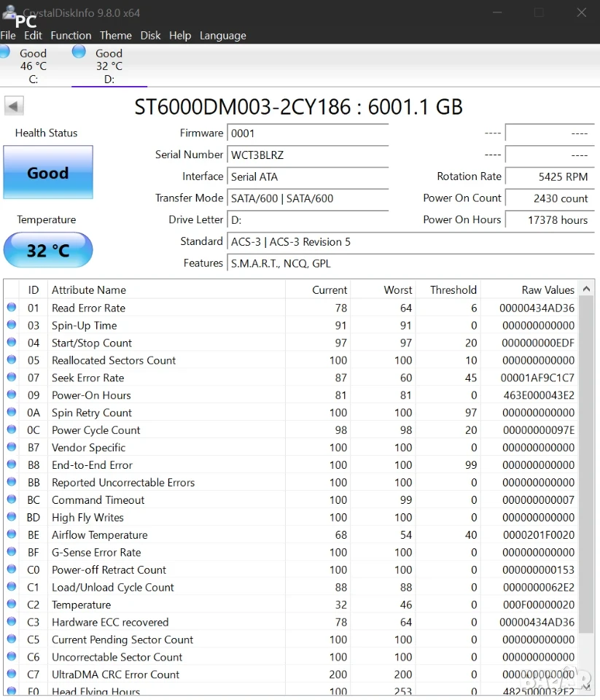Screen dimensions: 600x700
Task: Click the disk model title ST6000DM003-2CY186
Action: (x=243, y=107)
